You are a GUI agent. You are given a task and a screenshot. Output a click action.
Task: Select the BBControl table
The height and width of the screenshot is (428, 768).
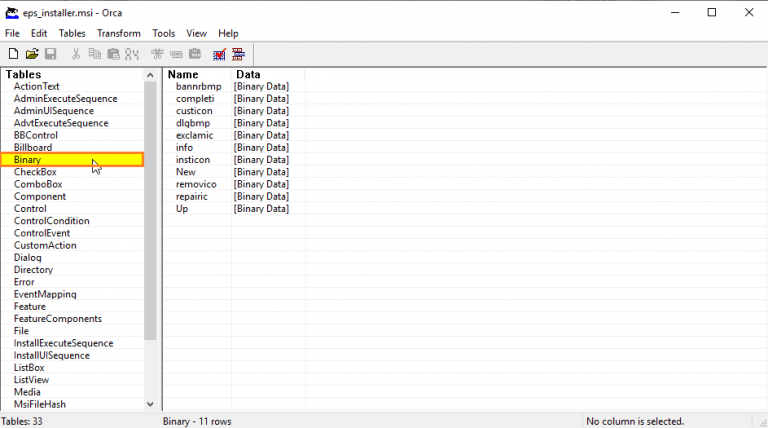coord(36,135)
